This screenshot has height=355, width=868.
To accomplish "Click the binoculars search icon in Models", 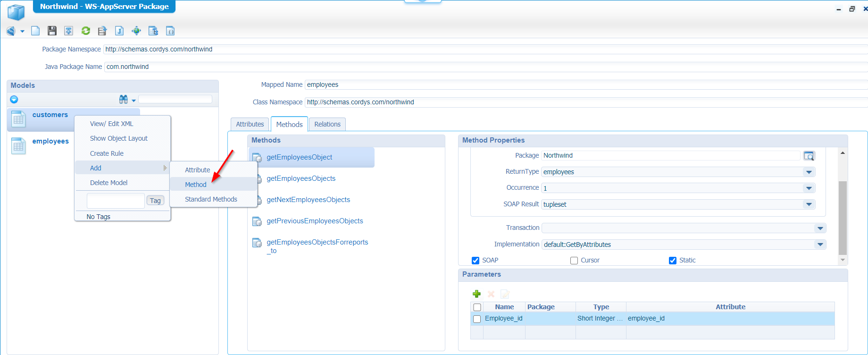I will click(x=124, y=99).
